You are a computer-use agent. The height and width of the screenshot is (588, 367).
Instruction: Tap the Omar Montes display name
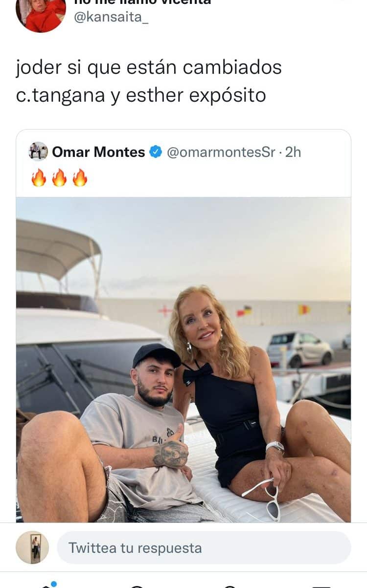point(98,152)
